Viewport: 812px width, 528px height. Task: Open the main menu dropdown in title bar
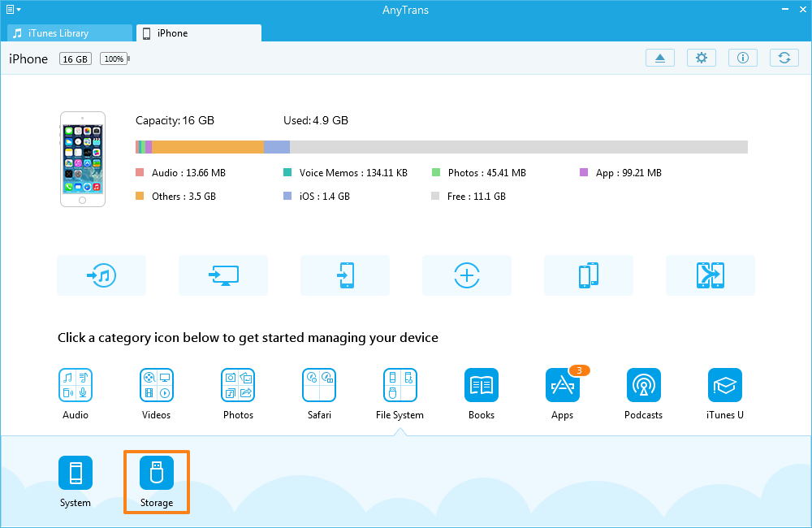(13, 10)
